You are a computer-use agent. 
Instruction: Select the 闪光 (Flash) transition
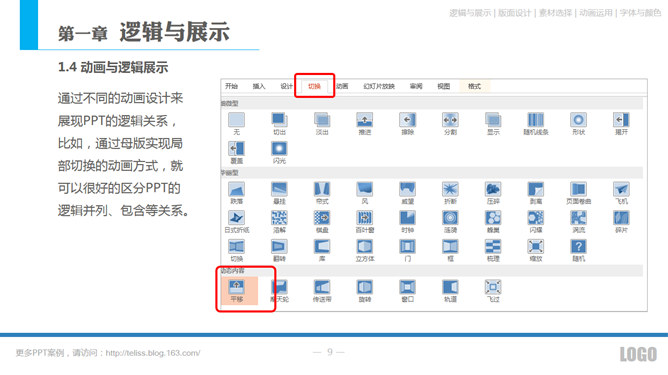click(x=279, y=153)
